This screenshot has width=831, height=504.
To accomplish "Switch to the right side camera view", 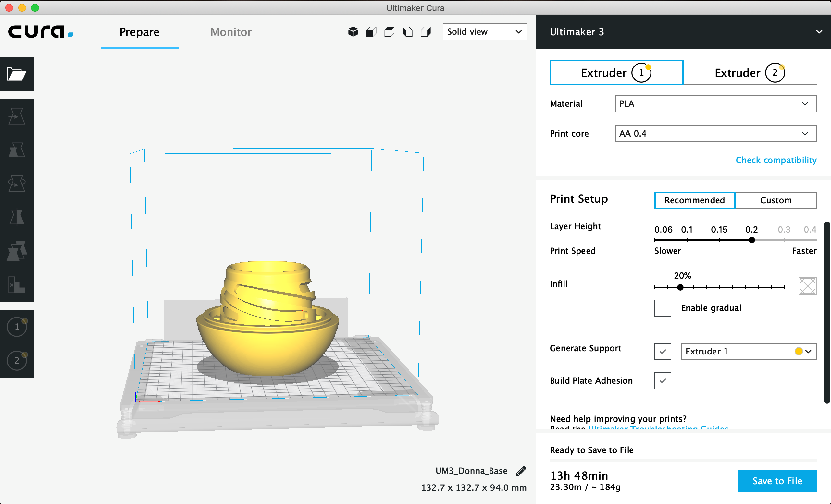I will click(x=426, y=32).
